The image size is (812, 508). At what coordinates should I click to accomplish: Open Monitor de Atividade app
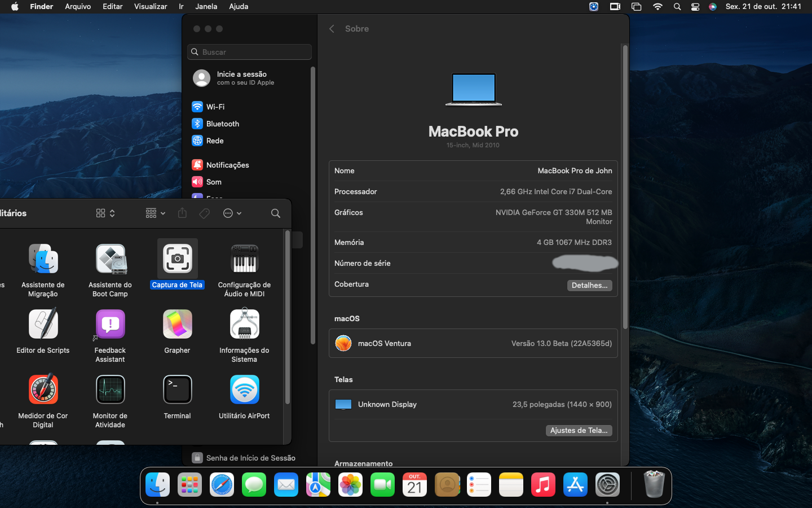pyautogui.click(x=111, y=389)
